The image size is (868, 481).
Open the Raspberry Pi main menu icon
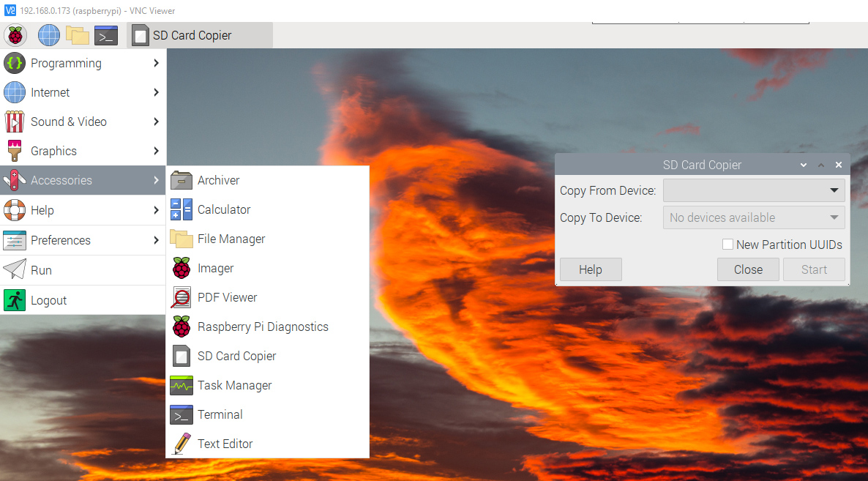click(x=15, y=35)
